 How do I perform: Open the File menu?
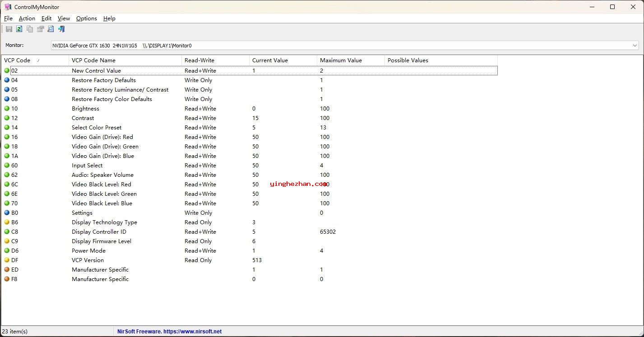8,18
